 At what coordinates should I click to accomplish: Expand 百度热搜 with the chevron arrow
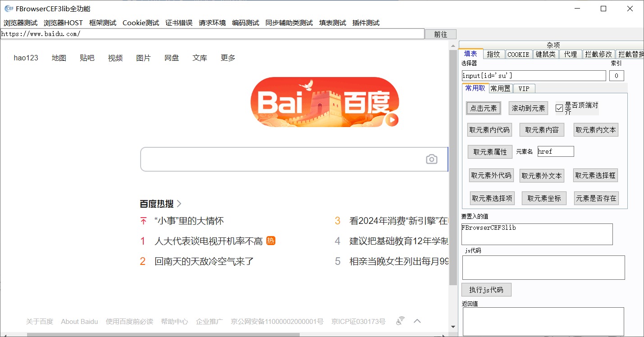pyautogui.click(x=179, y=204)
